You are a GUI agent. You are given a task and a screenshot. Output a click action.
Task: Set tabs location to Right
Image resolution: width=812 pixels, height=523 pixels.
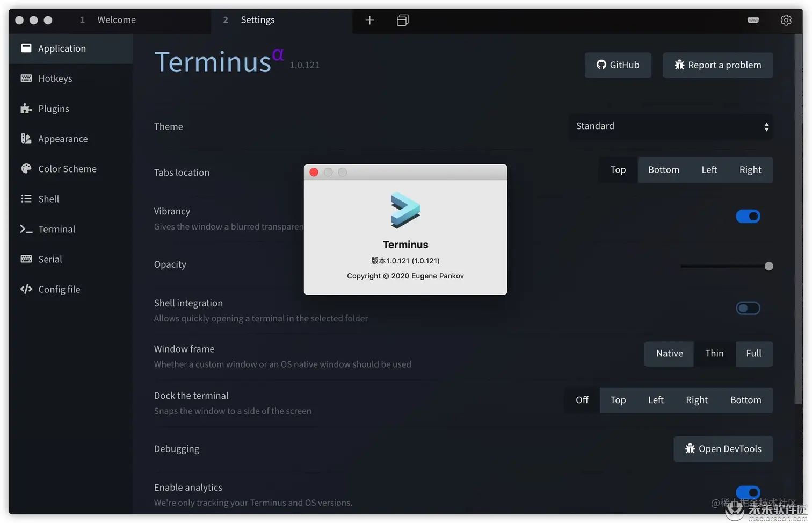750,170
